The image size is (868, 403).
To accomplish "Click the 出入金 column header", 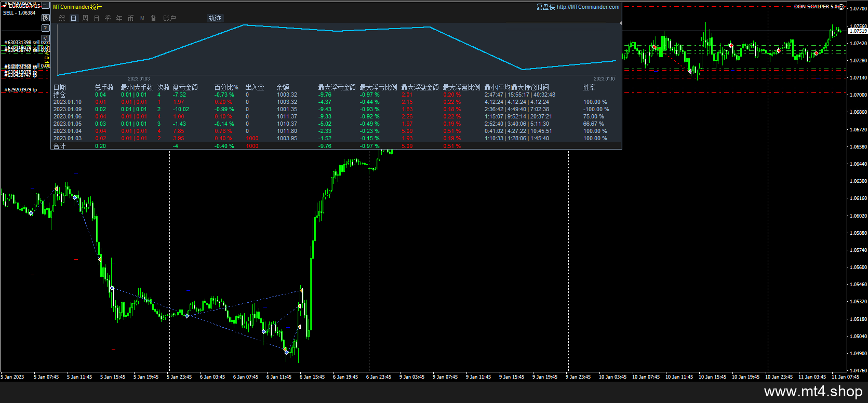I will (x=255, y=87).
